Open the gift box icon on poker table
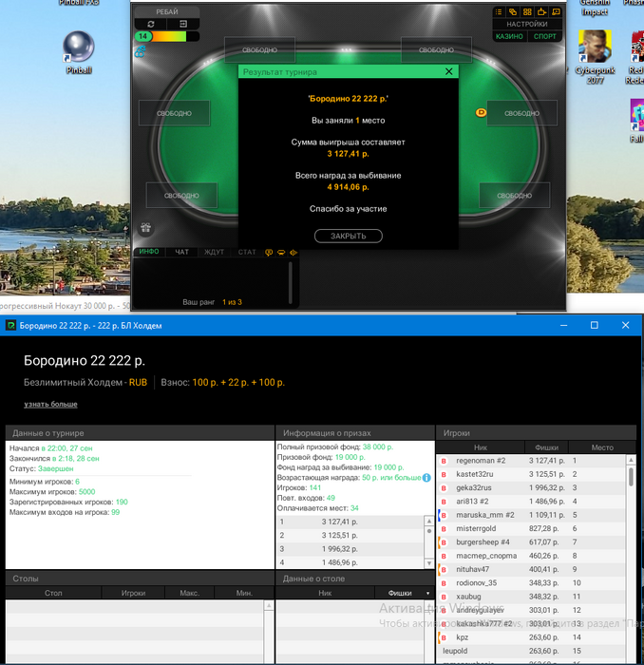Image resolution: width=644 pixels, height=665 pixels. pyautogui.click(x=146, y=228)
